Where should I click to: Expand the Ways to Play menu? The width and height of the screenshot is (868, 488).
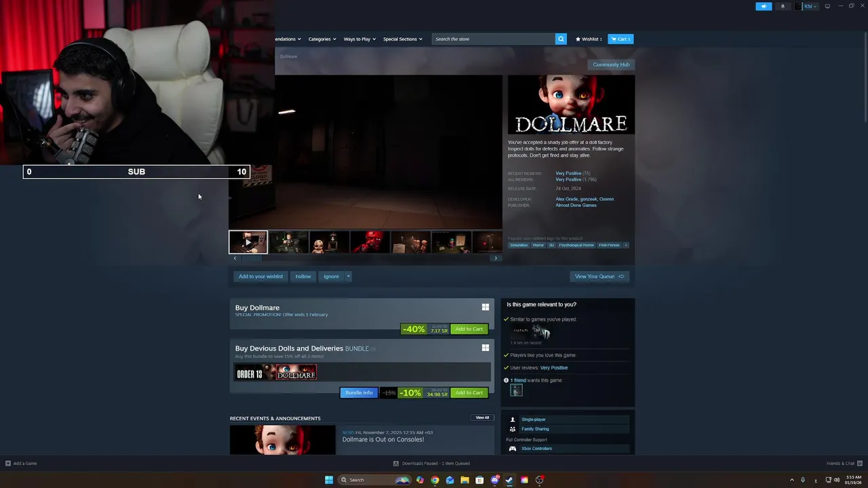click(359, 39)
